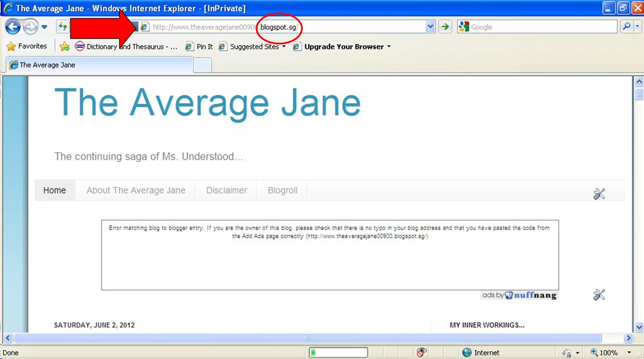Click the Google search provider icon
This screenshot has width=644, height=359.
click(x=464, y=27)
